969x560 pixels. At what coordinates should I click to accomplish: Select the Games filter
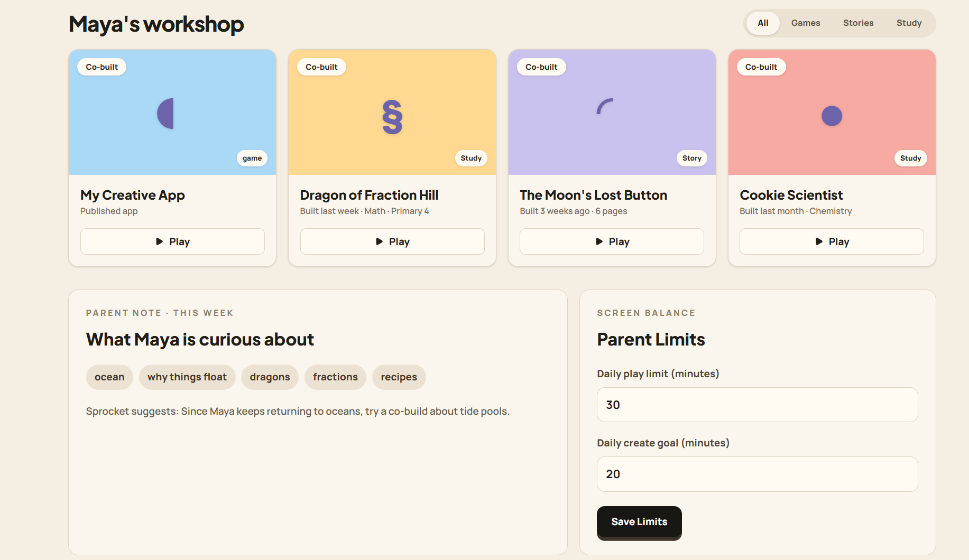806,23
